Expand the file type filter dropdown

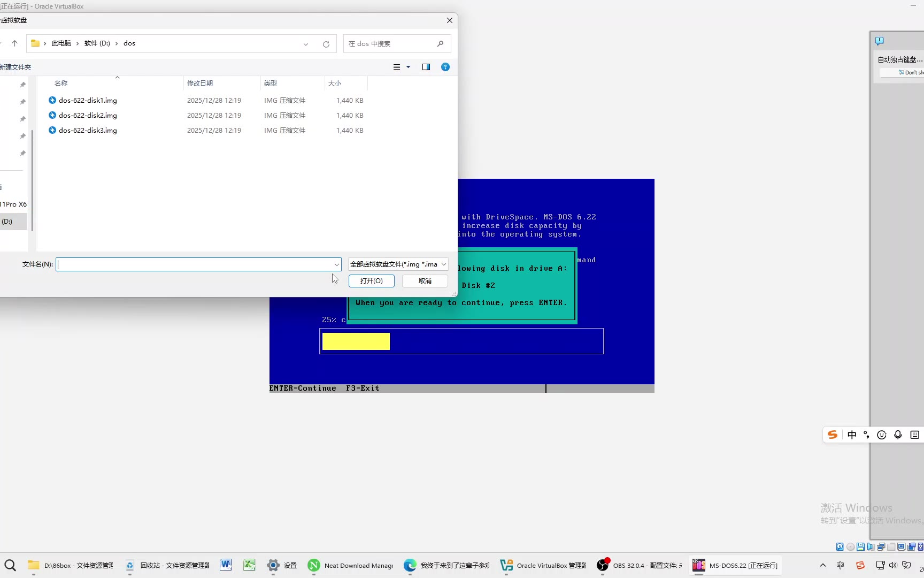[x=443, y=264]
